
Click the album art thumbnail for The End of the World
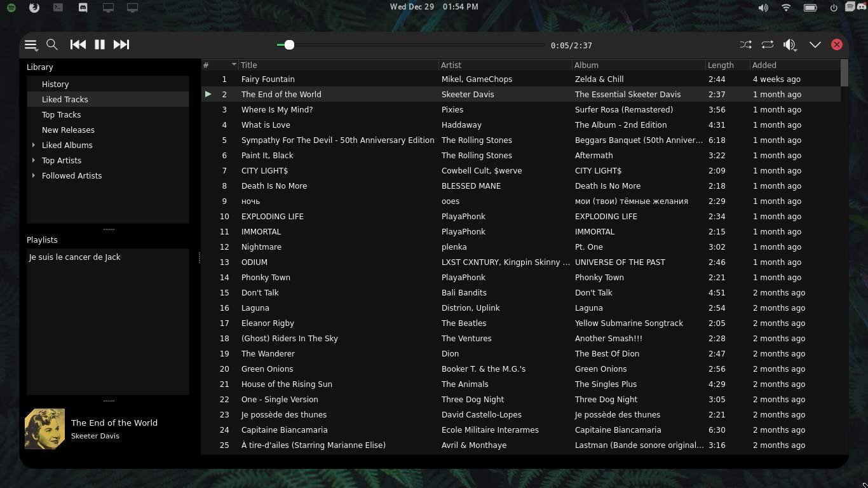tap(44, 429)
